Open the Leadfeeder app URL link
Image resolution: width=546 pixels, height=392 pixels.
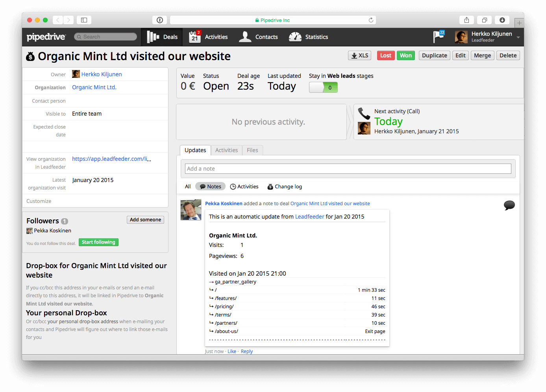[111, 159]
